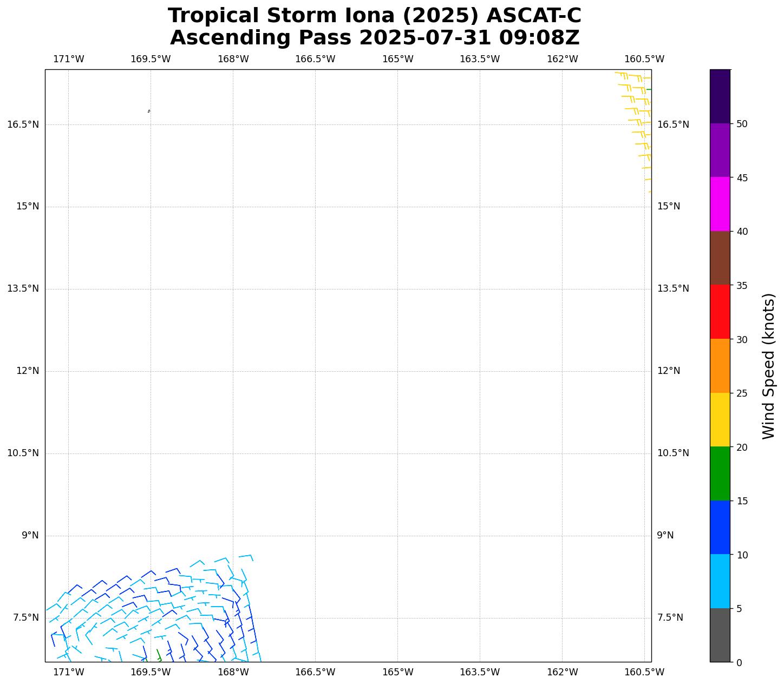Click the yellow 20–25 knot colorbar segment

point(720,419)
